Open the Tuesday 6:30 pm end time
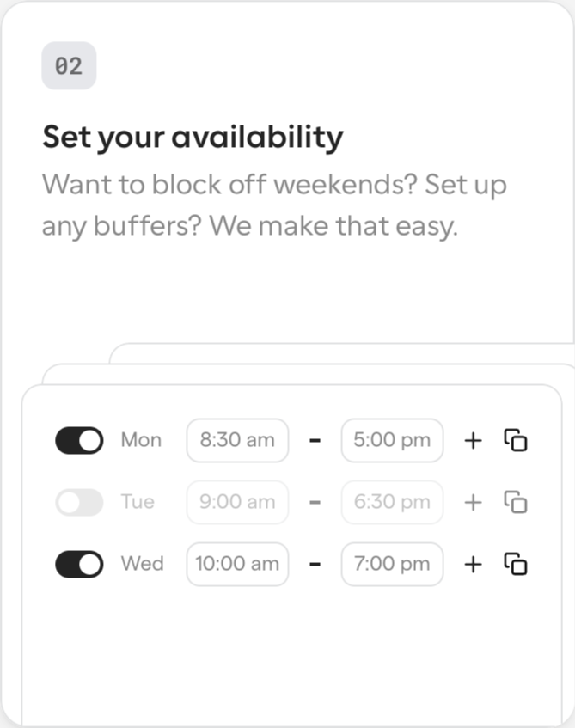This screenshot has height=728, width=575. pyautogui.click(x=392, y=502)
